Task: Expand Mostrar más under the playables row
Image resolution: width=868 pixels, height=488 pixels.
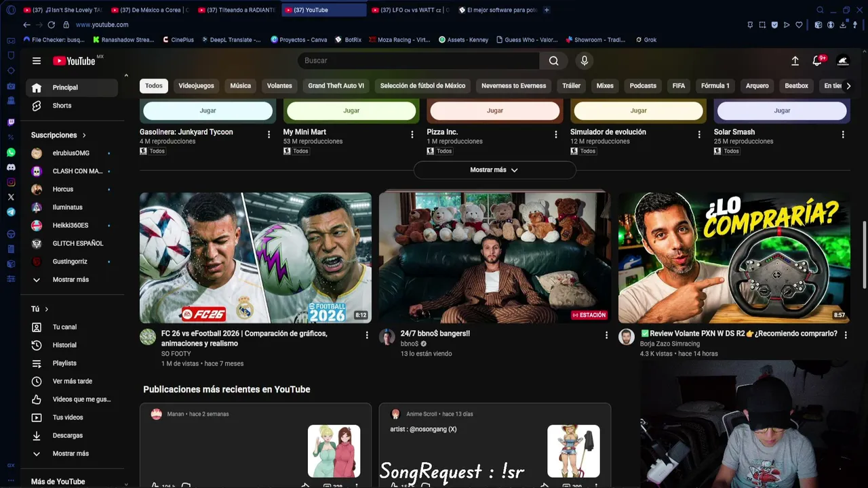Action: 494,170
